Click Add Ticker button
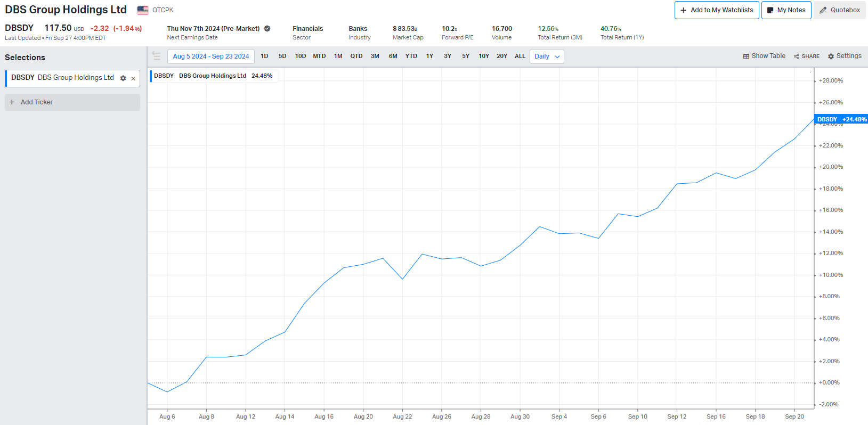Image resolution: width=868 pixels, height=425 pixels. (72, 102)
